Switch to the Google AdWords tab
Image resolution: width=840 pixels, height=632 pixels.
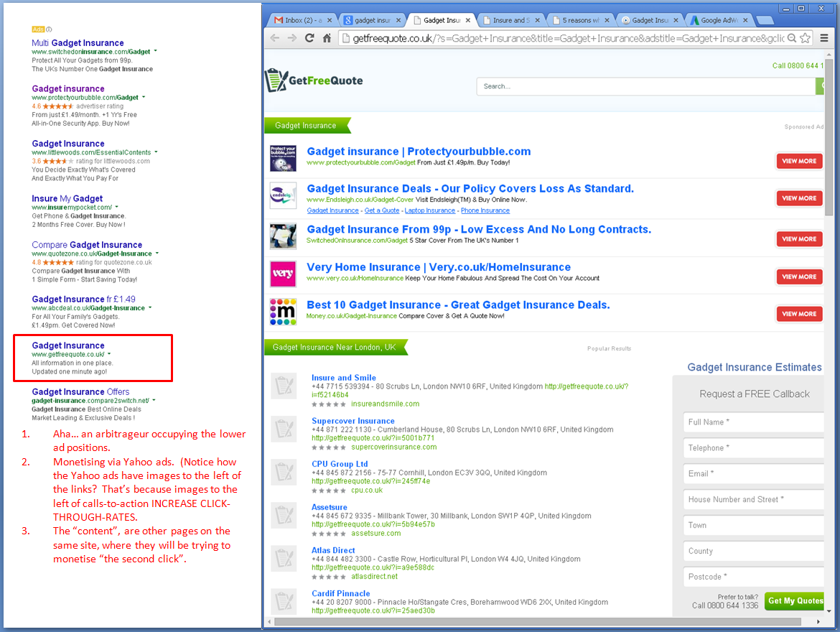click(x=719, y=20)
